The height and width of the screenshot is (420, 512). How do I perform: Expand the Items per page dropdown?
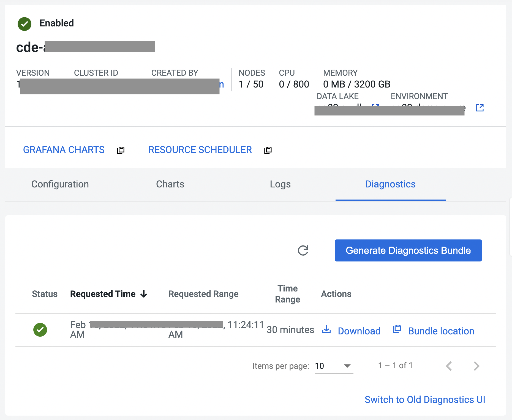click(347, 366)
